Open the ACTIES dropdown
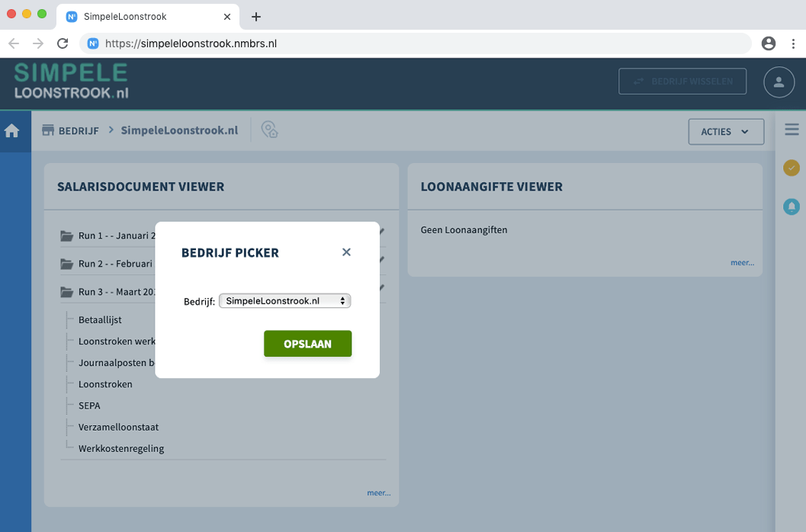 pos(725,131)
